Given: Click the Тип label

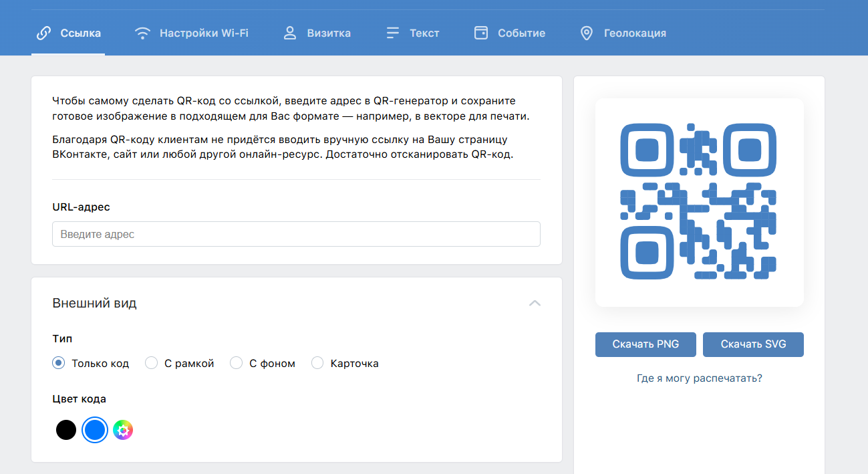Looking at the screenshot, I should pos(62,339).
